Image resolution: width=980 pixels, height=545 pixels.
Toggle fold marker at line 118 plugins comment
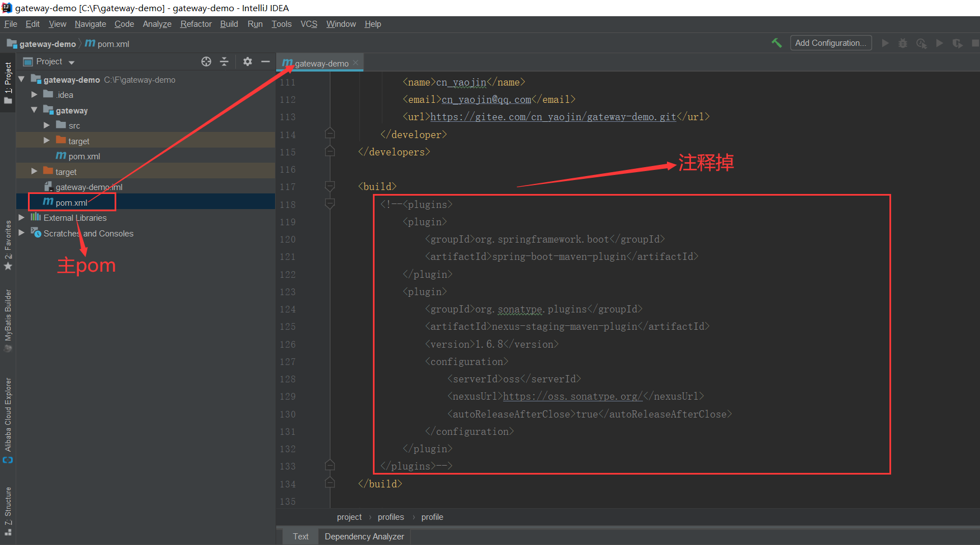(330, 203)
